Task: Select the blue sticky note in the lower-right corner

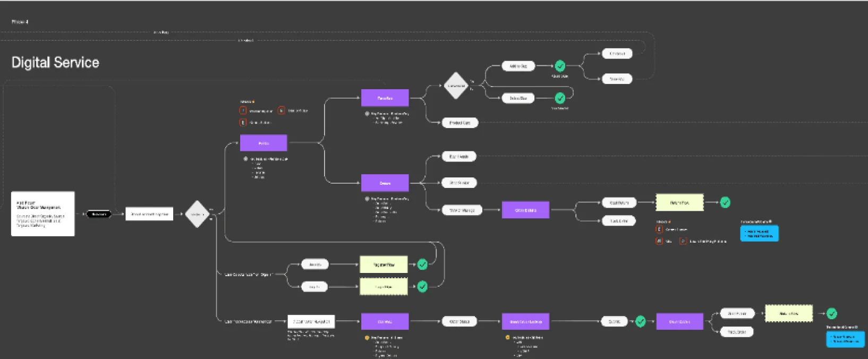Action: coord(845,339)
